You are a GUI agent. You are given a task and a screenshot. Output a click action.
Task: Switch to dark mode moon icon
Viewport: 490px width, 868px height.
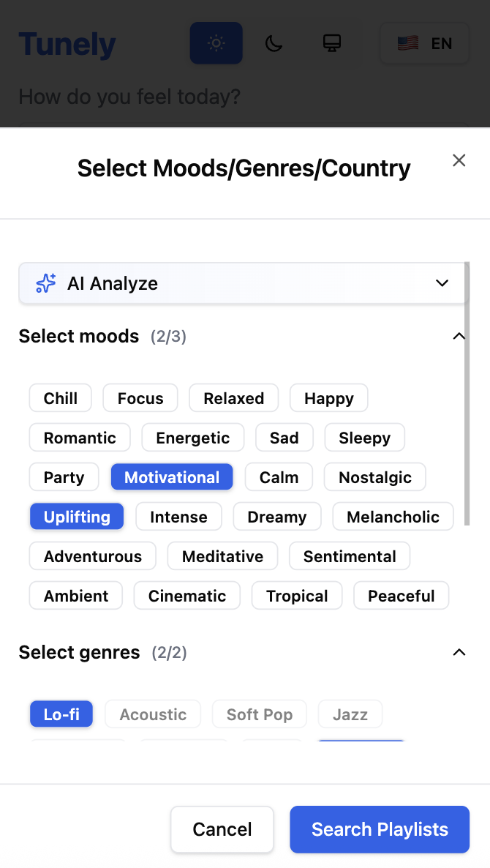click(x=274, y=43)
